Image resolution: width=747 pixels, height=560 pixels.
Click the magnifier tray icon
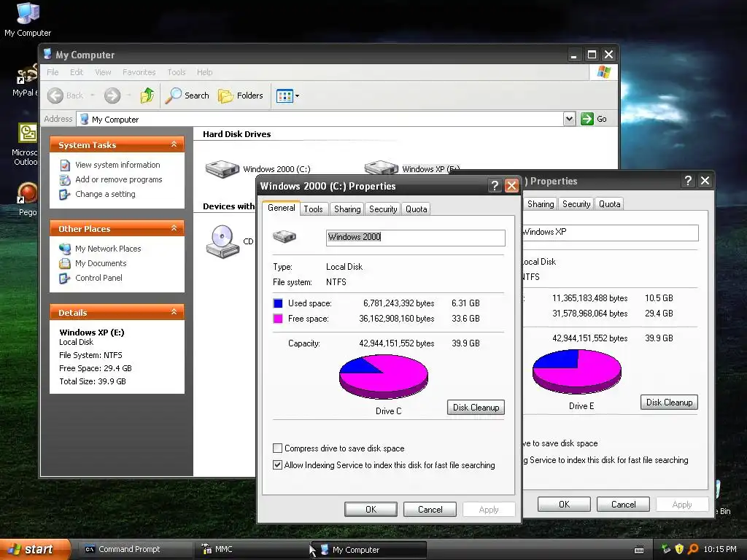coord(693,549)
